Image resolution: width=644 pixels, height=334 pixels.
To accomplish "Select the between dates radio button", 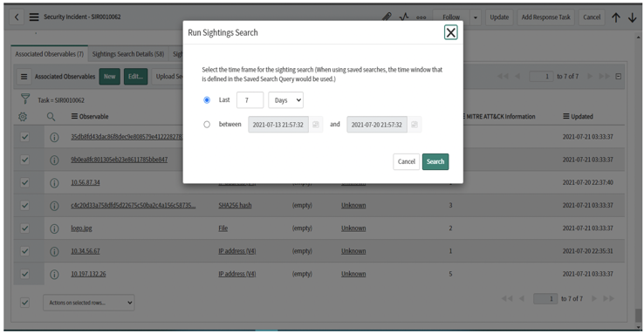I will coord(207,125).
